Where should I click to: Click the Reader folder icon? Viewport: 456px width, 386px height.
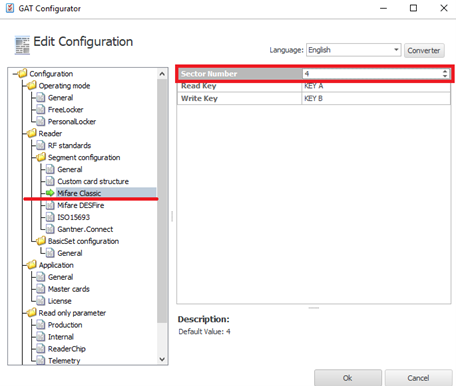(32, 133)
